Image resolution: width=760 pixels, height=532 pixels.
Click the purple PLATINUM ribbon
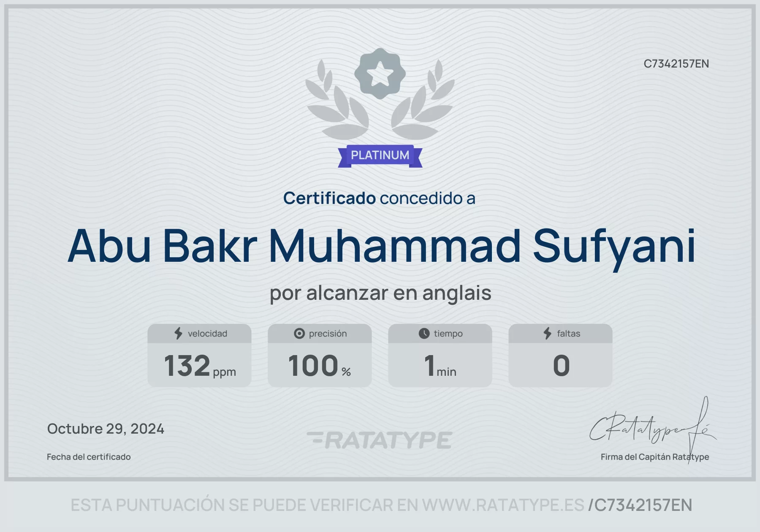[x=380, y=156]
